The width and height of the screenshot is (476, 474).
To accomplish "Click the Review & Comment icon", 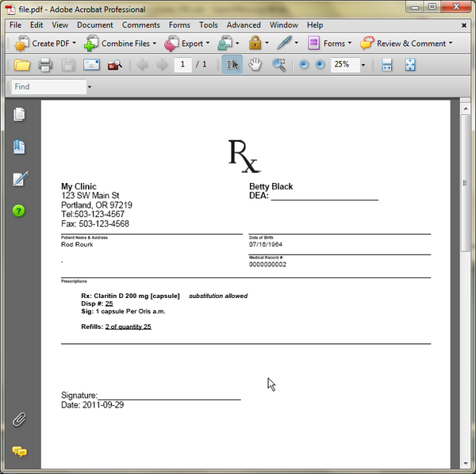I will (367, 43).
